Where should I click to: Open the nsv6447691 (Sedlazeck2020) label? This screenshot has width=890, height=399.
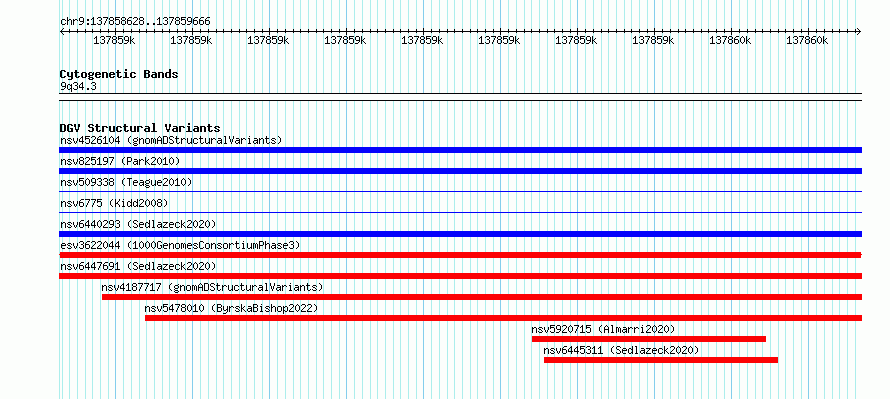click(x=138, y=266)
